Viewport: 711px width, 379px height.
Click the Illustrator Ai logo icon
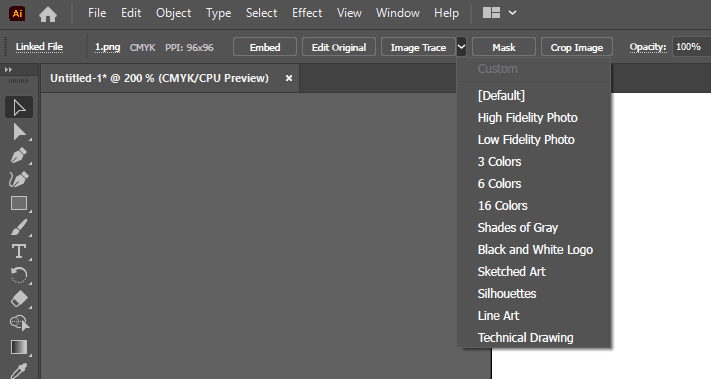pos(17,13)
